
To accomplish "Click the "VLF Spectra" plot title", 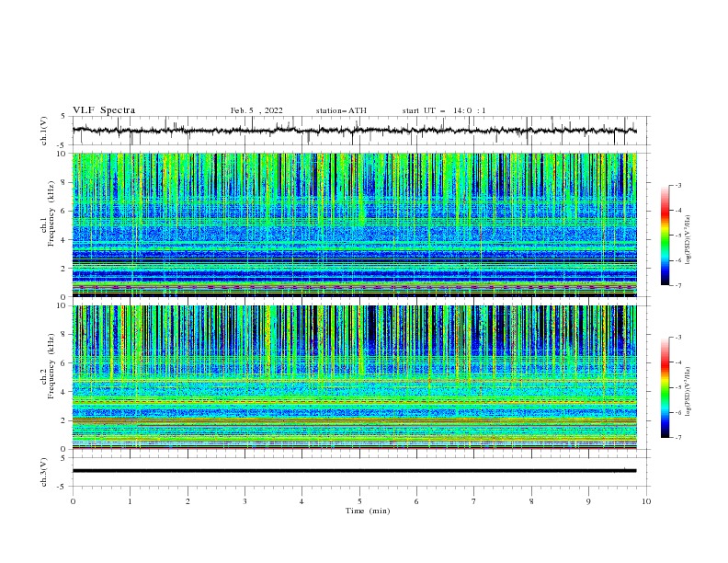I will point(104,110).
